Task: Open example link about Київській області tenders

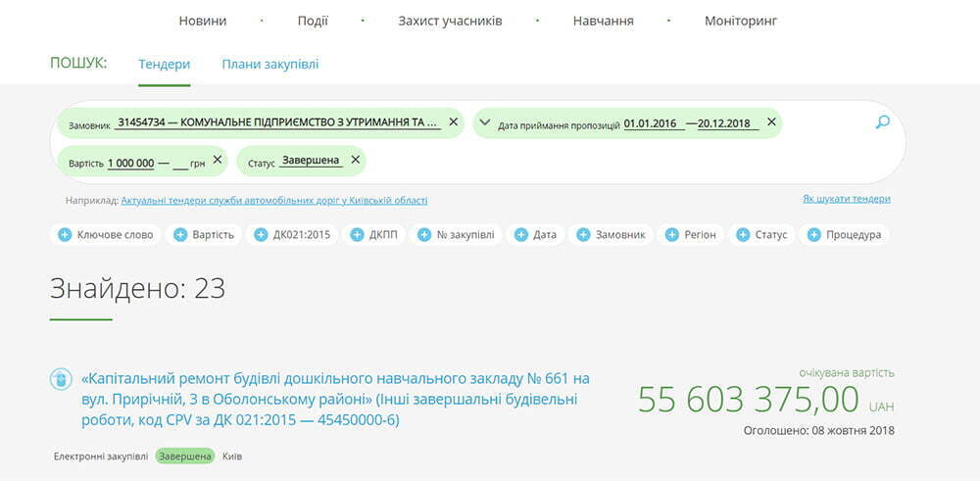Action: 274,201
